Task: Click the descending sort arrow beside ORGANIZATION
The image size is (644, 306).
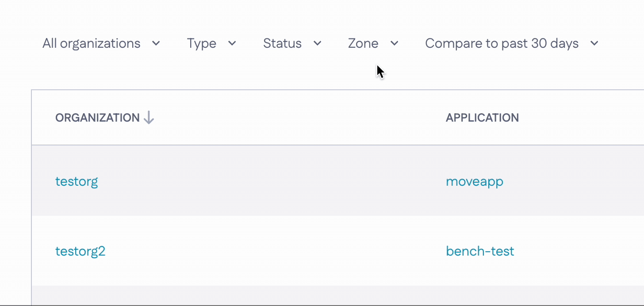Action: point(149,118)
